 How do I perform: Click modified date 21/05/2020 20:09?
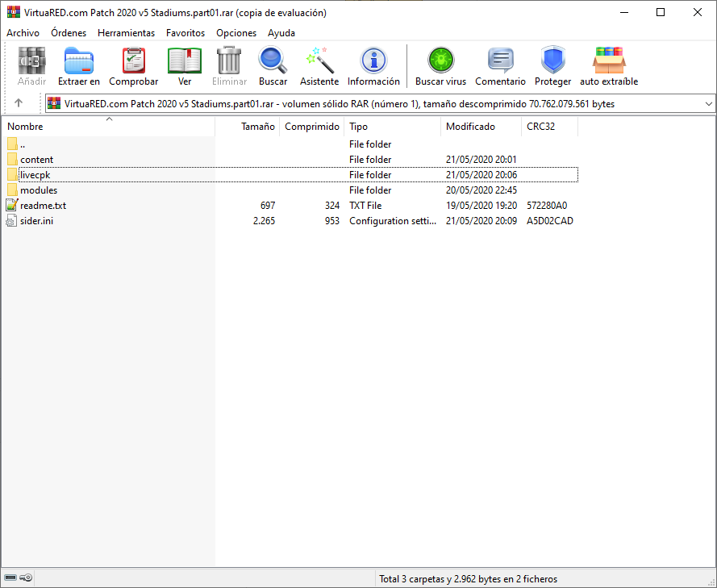481,221
